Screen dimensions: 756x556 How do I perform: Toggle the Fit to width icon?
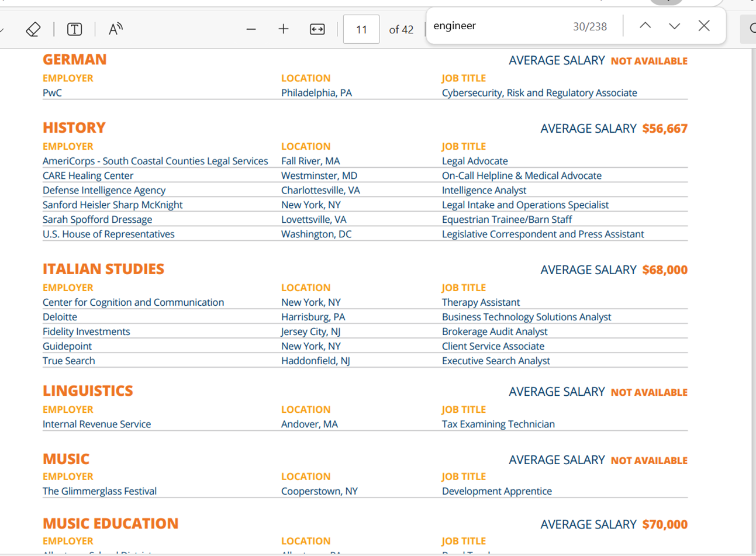point(317,29)
